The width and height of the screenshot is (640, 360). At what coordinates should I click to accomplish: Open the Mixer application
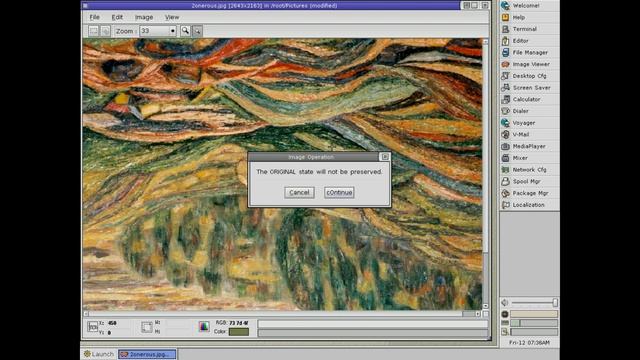529,158
